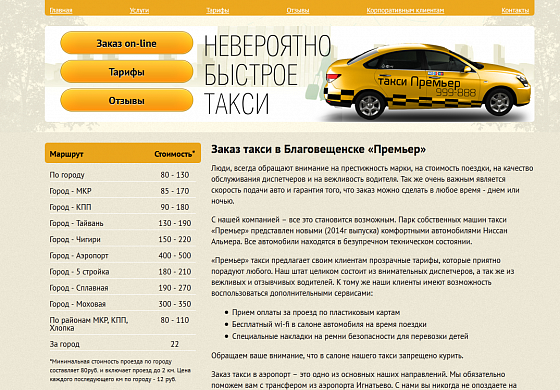Click the Заказ on-line button
The image size is (560, 390).
126,43
